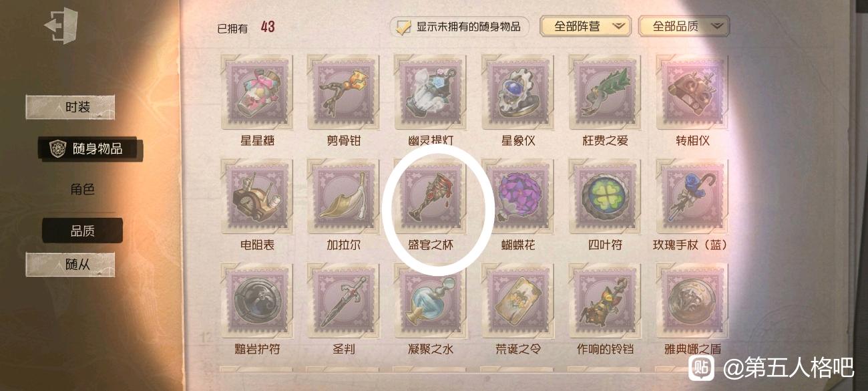The height and width of the screenshot is (391, 868).
Task: Switch to the 时装 tab
Action: click(70, 107)
